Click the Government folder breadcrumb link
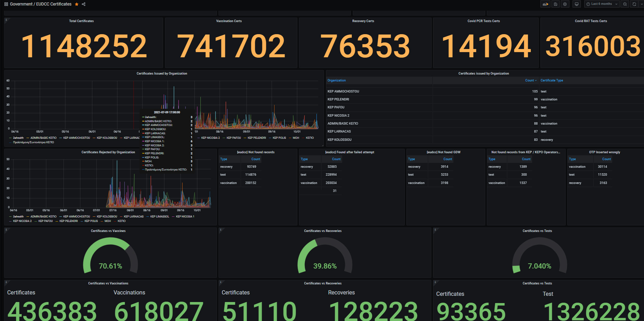 [x=21, y=4]
